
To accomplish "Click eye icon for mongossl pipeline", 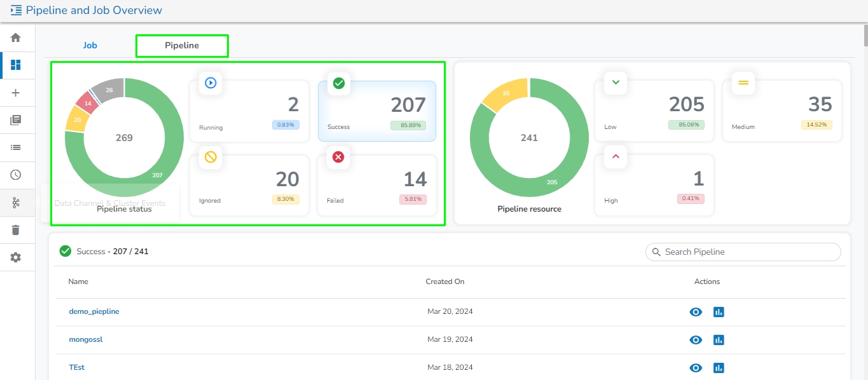I will pos(696,340).
